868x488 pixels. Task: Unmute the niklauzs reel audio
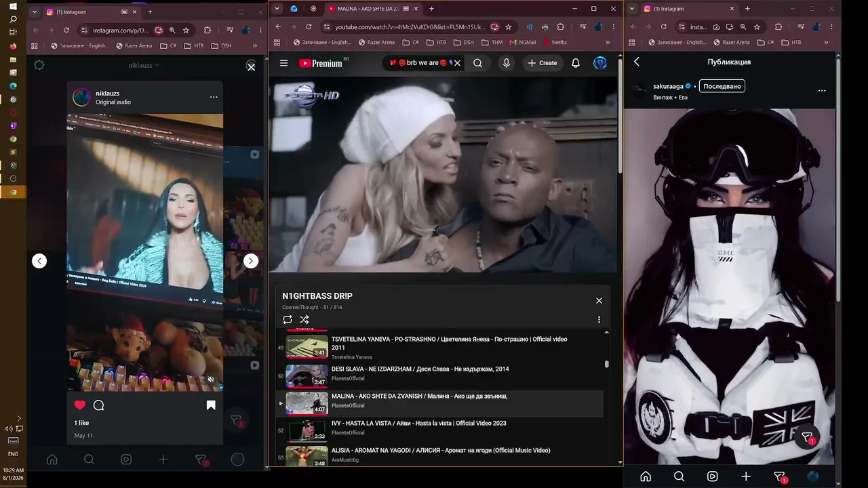[211, 380]
